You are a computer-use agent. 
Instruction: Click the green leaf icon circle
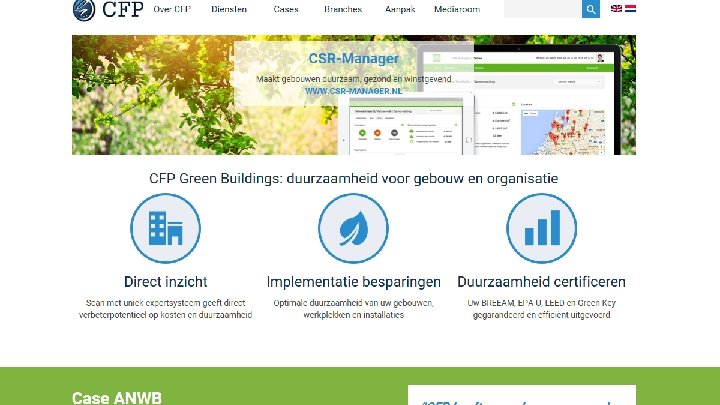pos(353,228)
